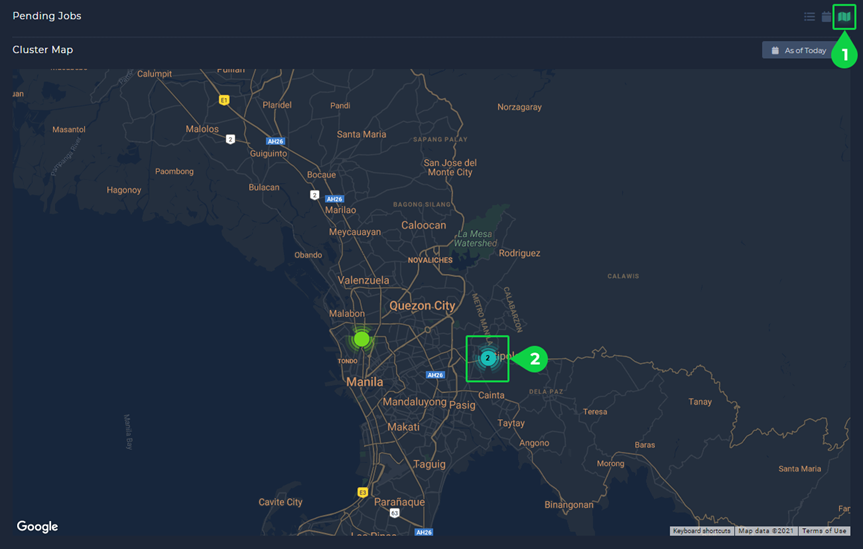Click the Meycauayan map label
Viewport: 863px width, 549px height.
tap(354, 232)
